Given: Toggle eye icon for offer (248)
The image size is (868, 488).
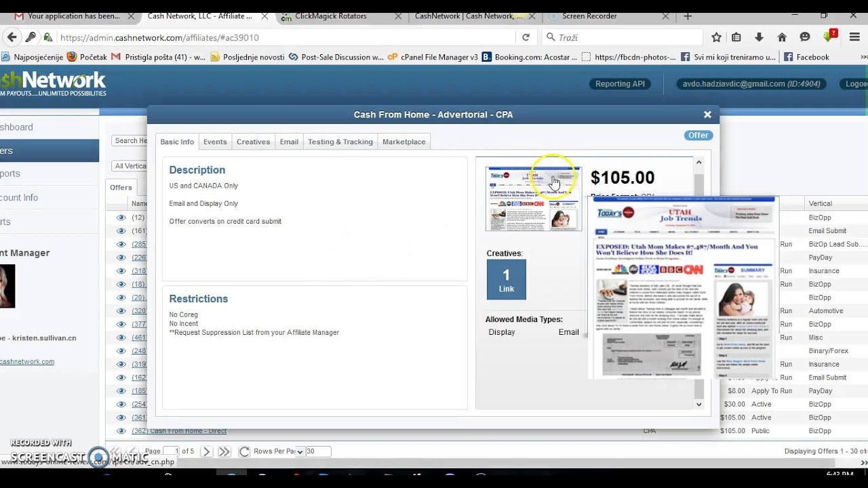Looking at the screenshot, I should coord(121,351).
